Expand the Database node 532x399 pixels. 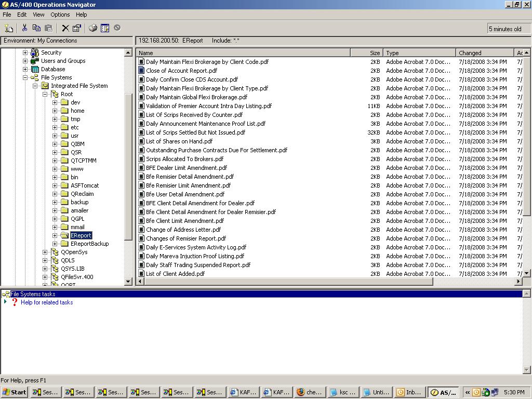pyautogui.click(x=25, y=69)
